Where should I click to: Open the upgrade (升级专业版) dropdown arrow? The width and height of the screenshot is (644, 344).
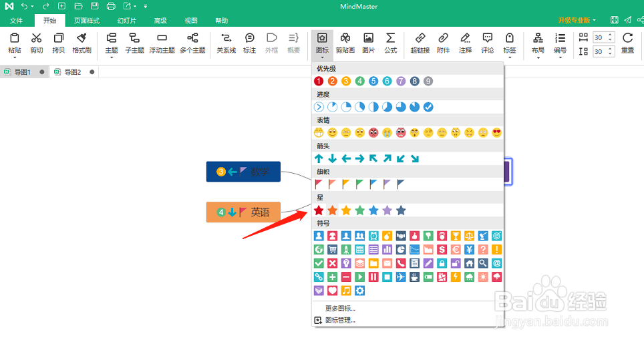pyautogui.click(x=595, y=20)
